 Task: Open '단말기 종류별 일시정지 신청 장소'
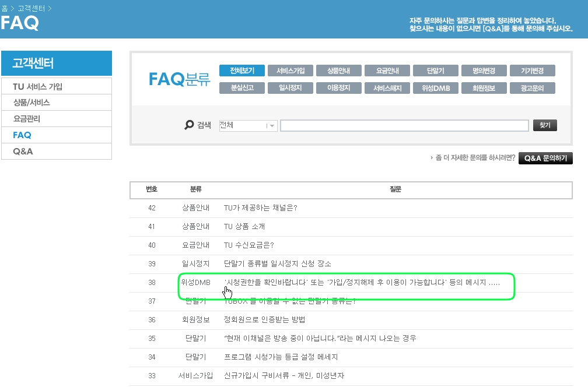point(277,264)
